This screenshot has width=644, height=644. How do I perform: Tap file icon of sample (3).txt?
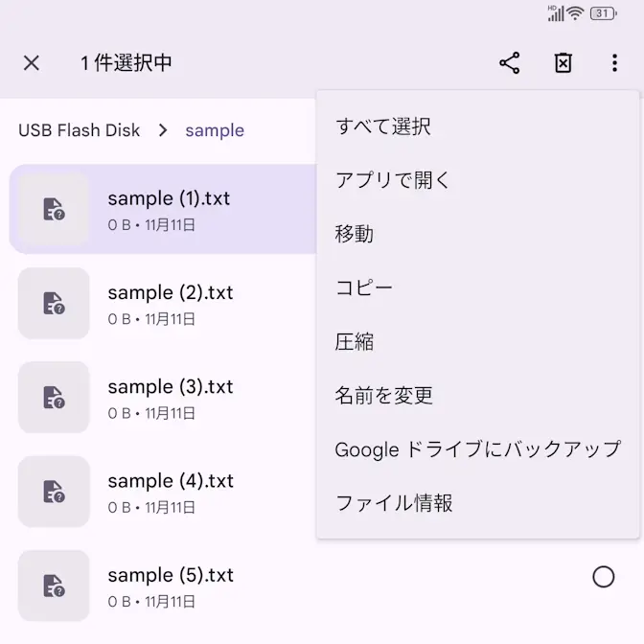point(54,398)
